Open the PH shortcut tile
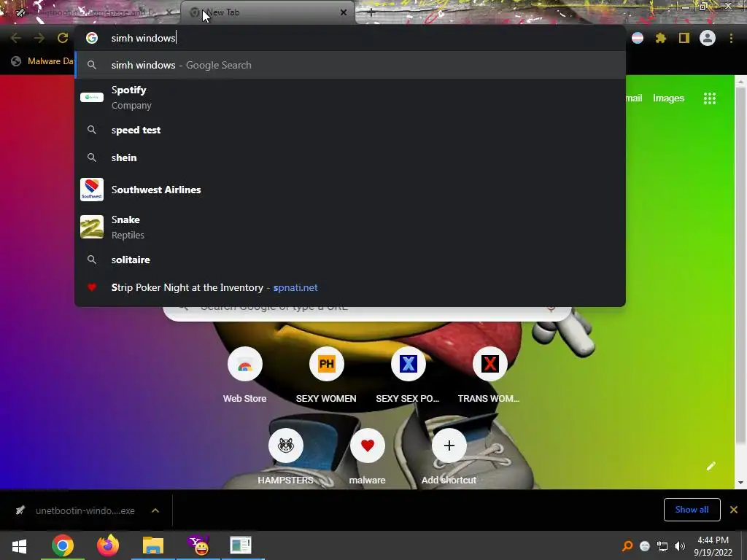 (326, 376)
